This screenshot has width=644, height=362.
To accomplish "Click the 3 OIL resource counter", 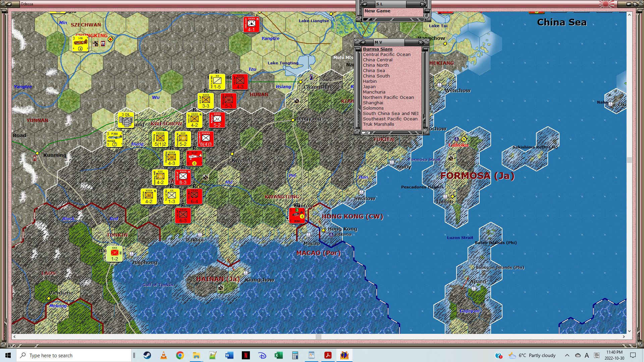I will point(126,120).
